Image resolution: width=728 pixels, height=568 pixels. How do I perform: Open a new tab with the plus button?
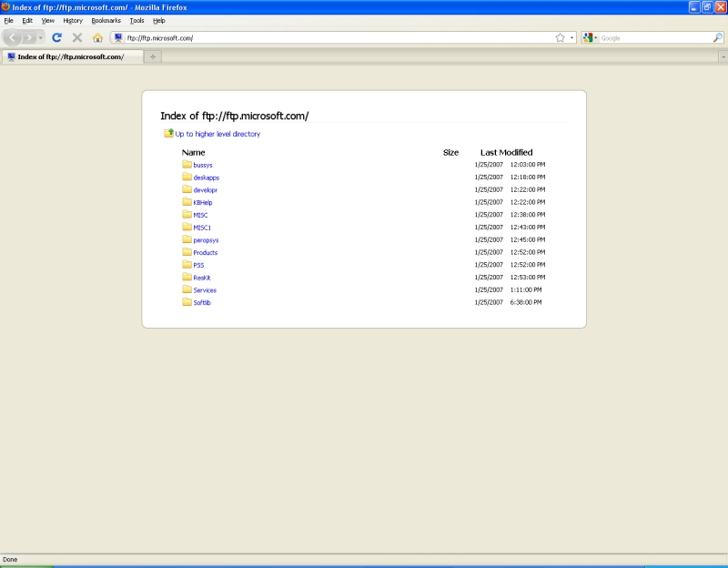click(153, 56)
